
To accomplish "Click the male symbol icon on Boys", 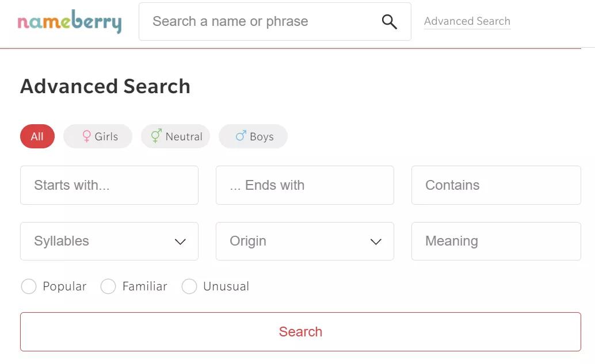I will (x=241, y=136).
